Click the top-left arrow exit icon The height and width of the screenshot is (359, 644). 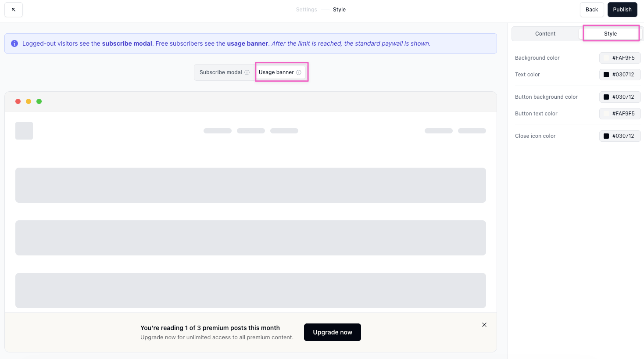click(14, 10)
